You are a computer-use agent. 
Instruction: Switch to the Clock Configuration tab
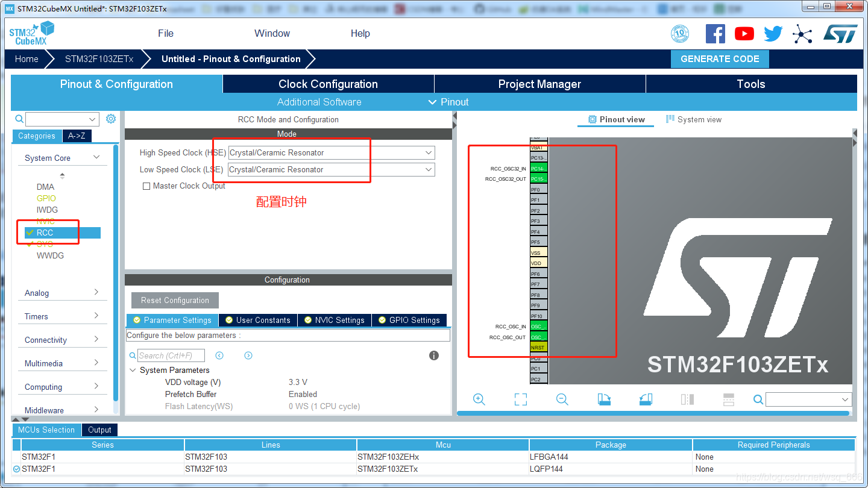(329, 83)
